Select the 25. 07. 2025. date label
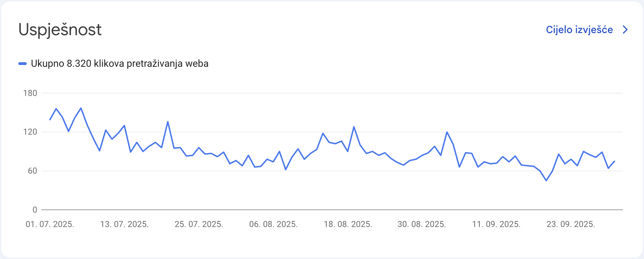Screen dimensions: 644x259 coord(199,224)
